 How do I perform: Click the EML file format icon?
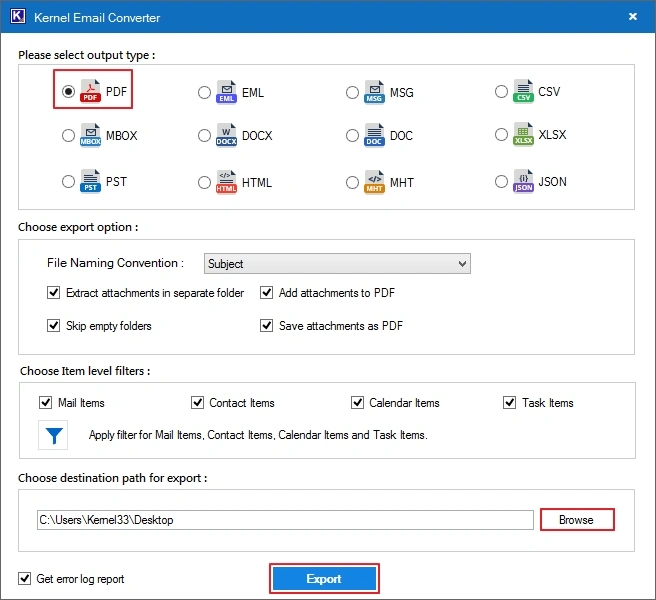[x=226, y=92]
